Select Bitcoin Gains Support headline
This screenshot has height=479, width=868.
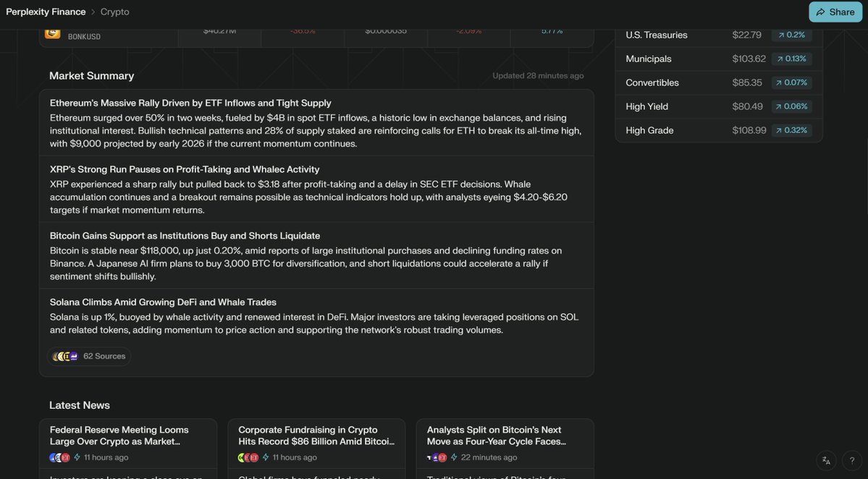185,236
